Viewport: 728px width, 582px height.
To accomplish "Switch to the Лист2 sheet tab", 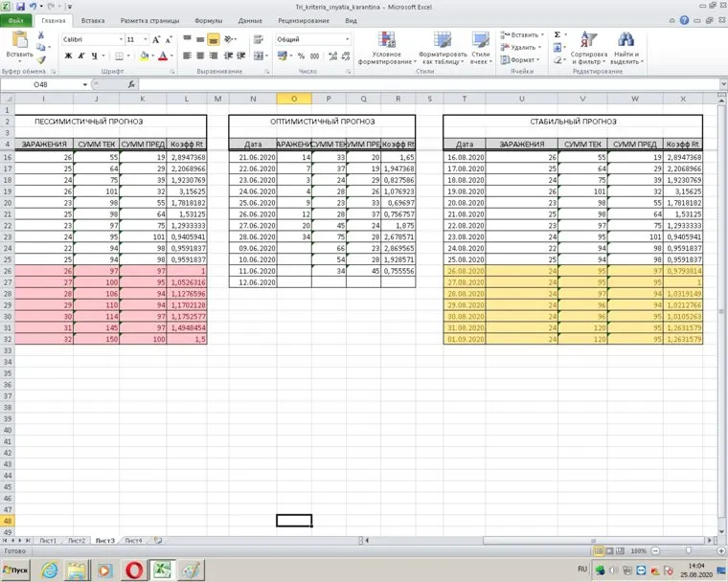I will click(77, 541).
